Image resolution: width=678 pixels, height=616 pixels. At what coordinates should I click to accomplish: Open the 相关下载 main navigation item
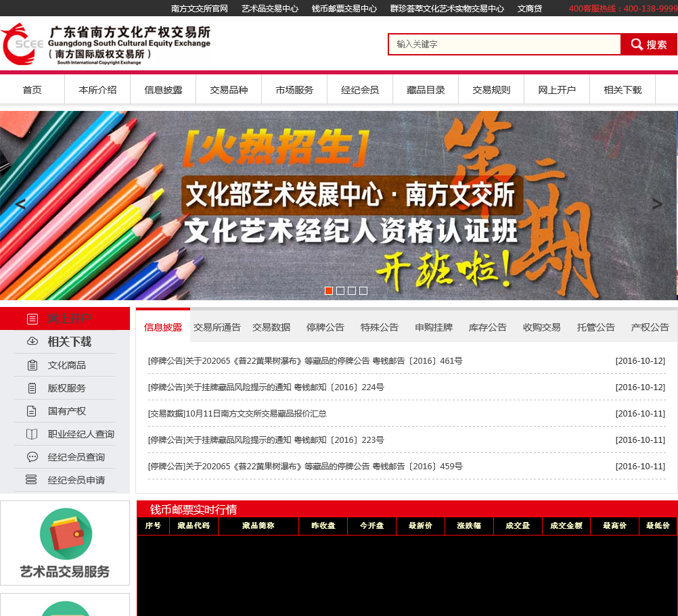(623, 90)
